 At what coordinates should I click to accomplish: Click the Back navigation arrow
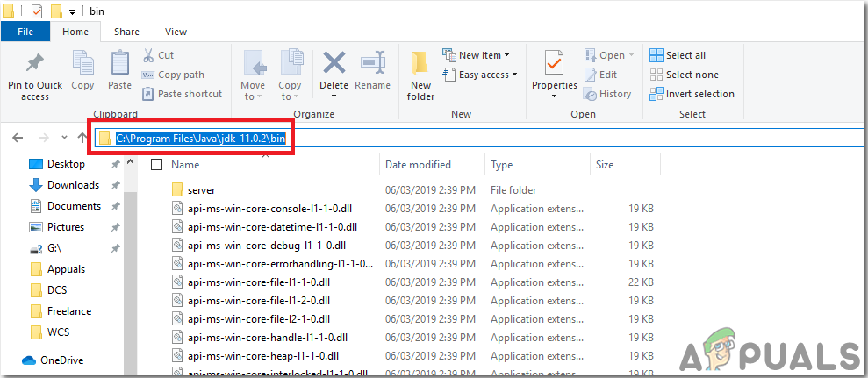click(18, 138)
